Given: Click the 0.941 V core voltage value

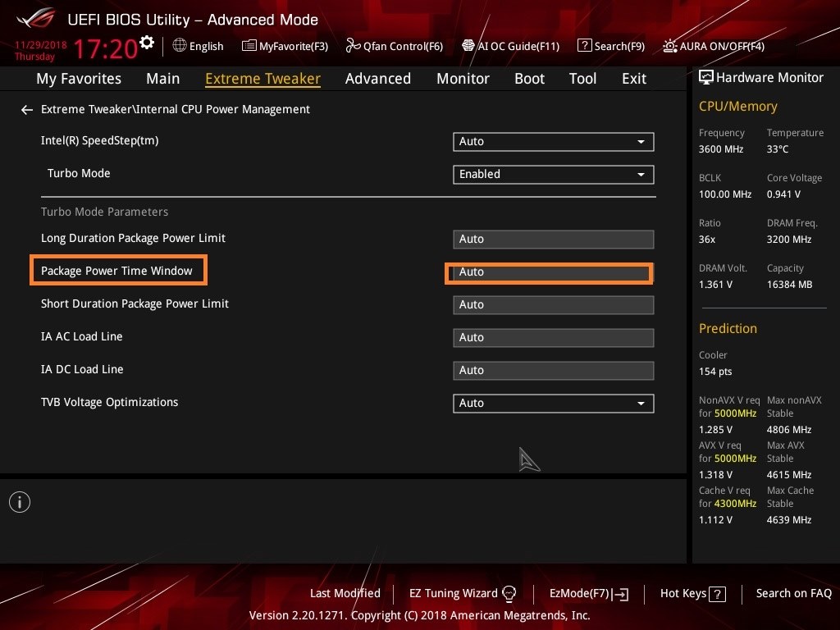Looking at the screenshot, I should click(783, 194).
